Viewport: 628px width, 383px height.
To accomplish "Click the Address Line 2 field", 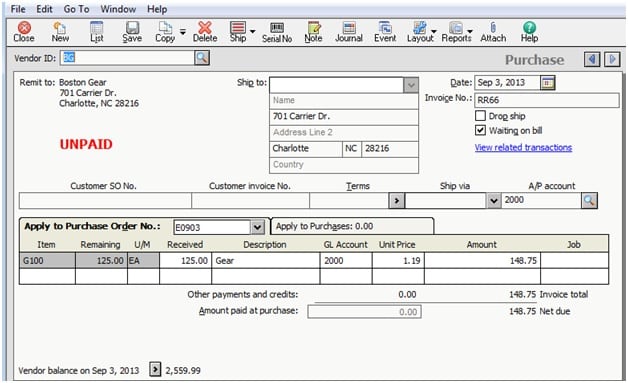I will (x=344, y=133).
